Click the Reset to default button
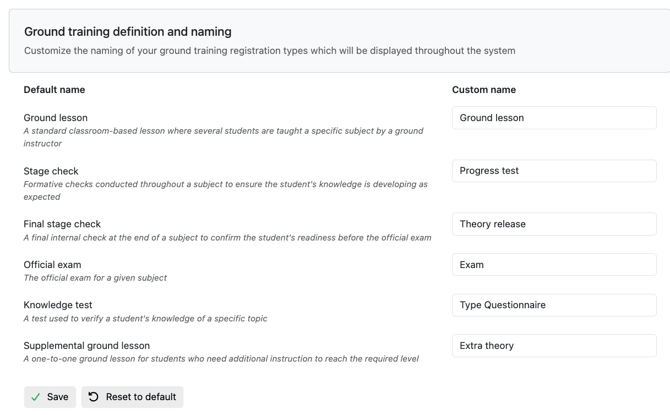The image size is (670, 415). (132, 397)
